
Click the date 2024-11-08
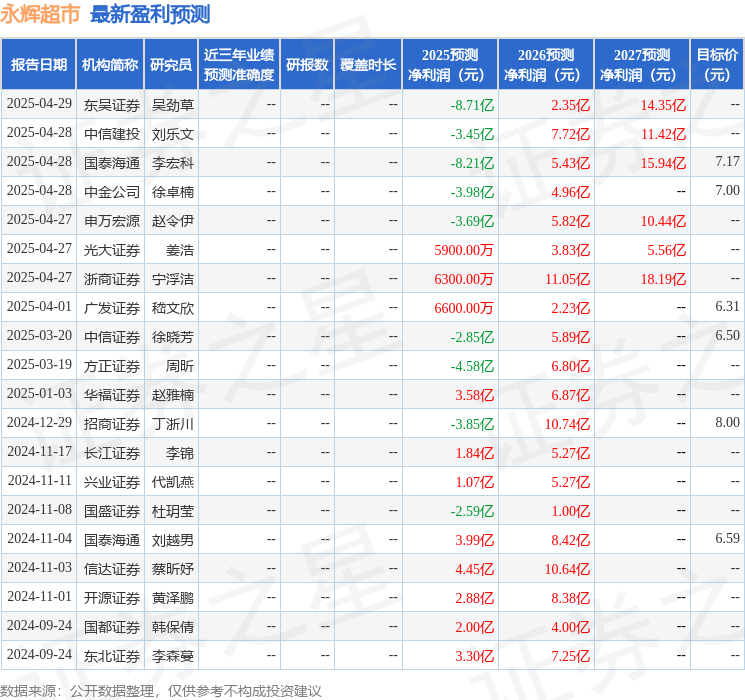click(39, 509)
